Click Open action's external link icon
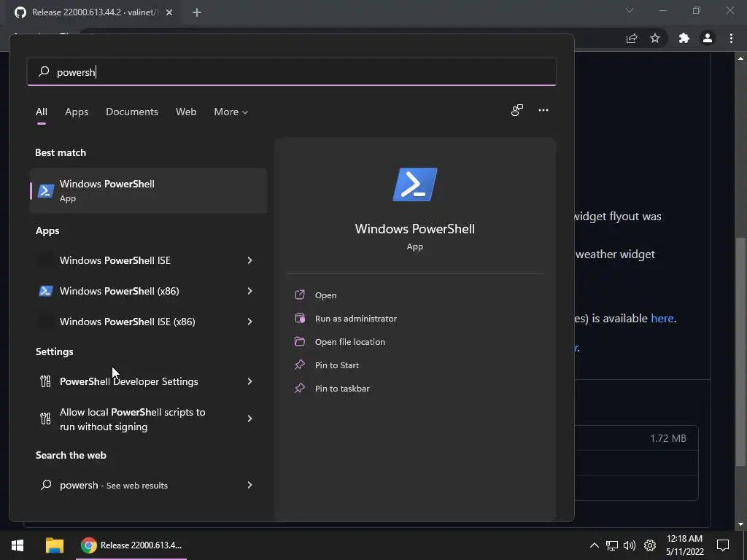This screenshot has width=747, height=560. tap(300, 295)
